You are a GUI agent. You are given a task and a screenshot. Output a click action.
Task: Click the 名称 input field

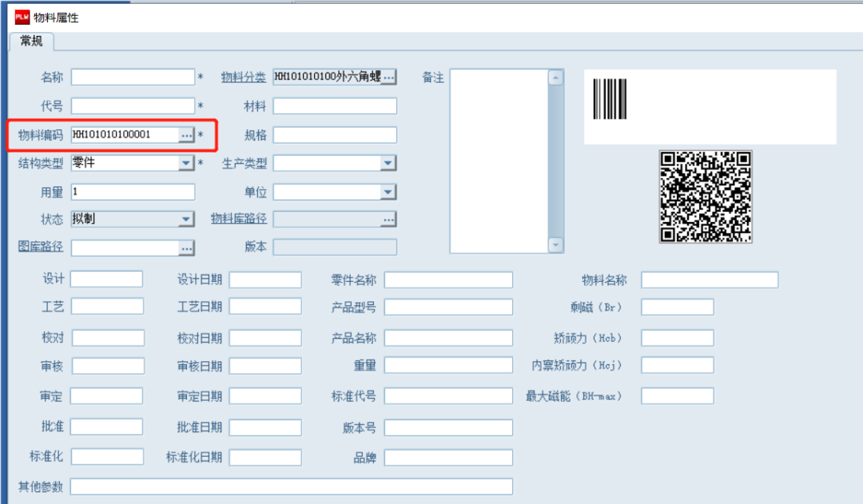click(x=133, y=77)
